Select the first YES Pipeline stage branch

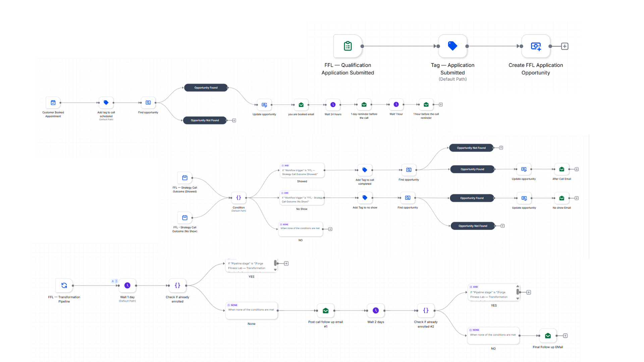pyautogui.click(x=252, y=265)
